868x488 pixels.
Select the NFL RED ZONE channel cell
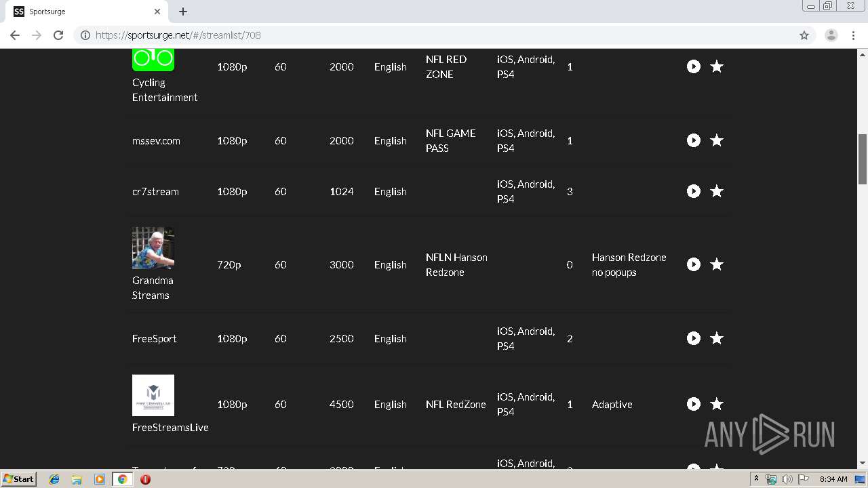(446, 66)
